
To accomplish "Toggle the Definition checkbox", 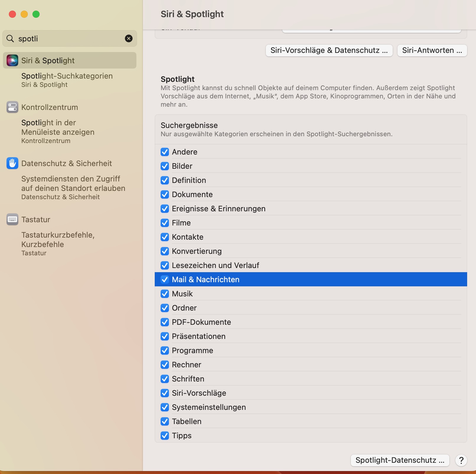I will [165, 180].
